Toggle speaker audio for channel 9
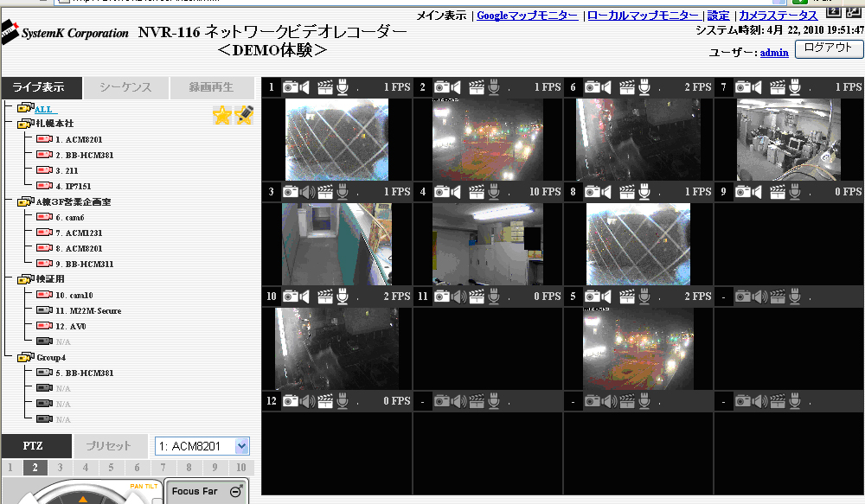 tap(757, 192)
